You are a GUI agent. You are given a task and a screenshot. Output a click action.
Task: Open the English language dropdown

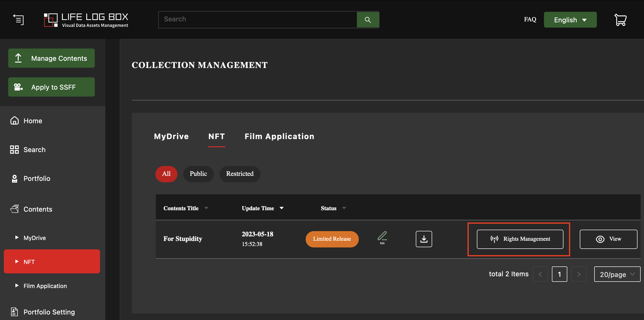point(570,19)
